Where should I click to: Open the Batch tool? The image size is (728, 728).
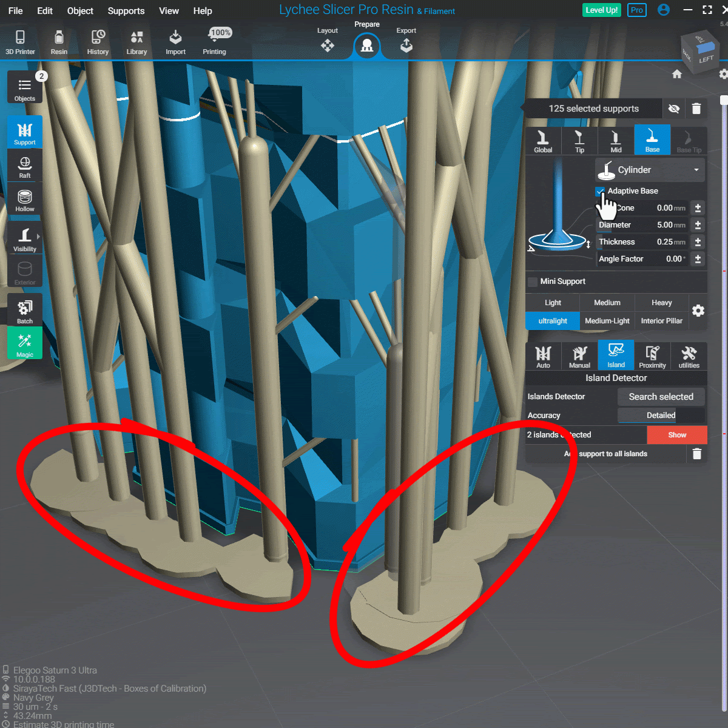(25, 311)
